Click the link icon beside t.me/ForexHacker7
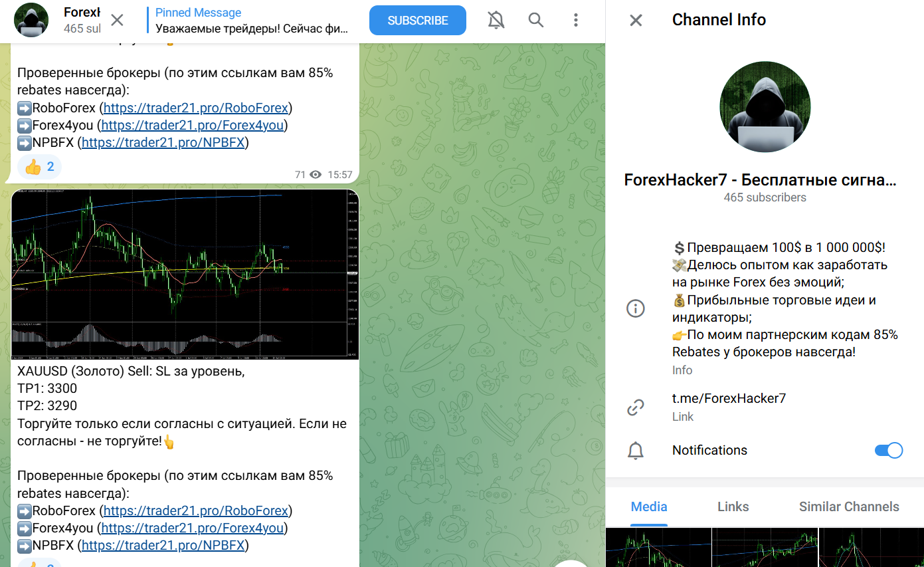 point(636,406)
